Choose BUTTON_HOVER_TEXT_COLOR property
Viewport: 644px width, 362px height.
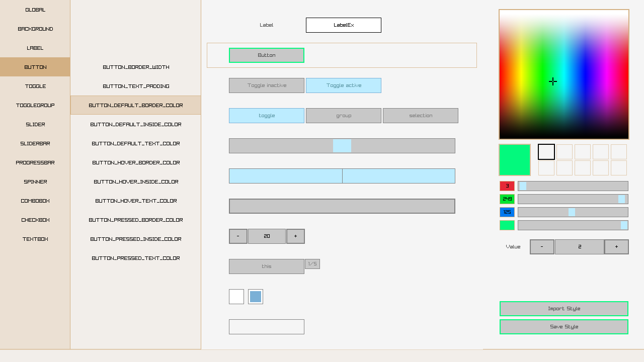click(136, 201)
